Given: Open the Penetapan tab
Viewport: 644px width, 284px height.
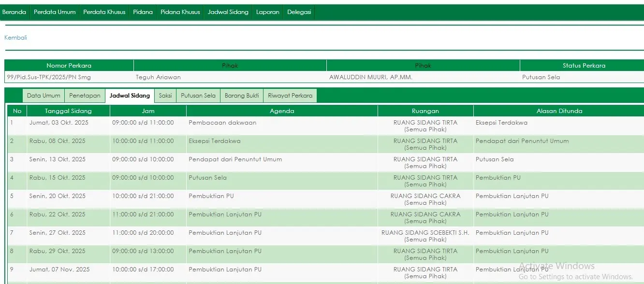Looking at the screenshot, I should (85, 96).
